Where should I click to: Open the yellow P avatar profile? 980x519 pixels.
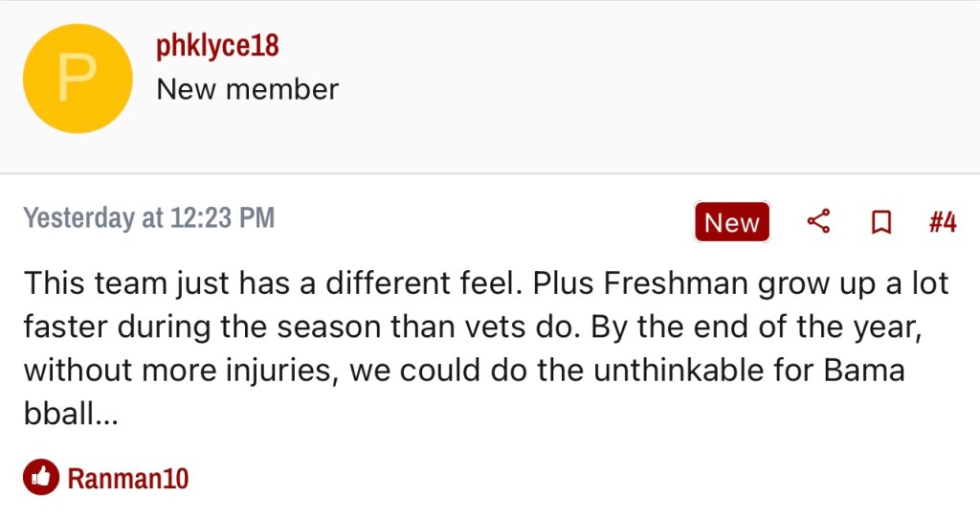pyautogui.click(x=77, y=79)
